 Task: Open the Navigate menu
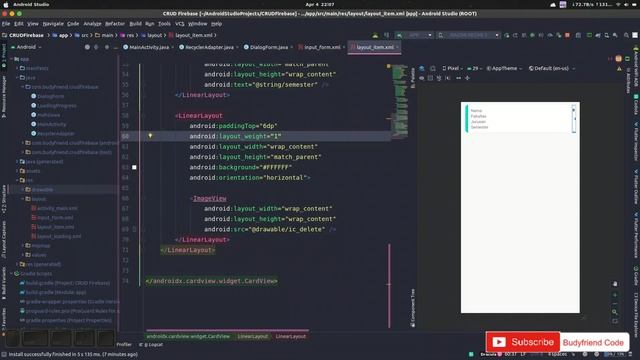pyautogui.click(x=53, y=24)
